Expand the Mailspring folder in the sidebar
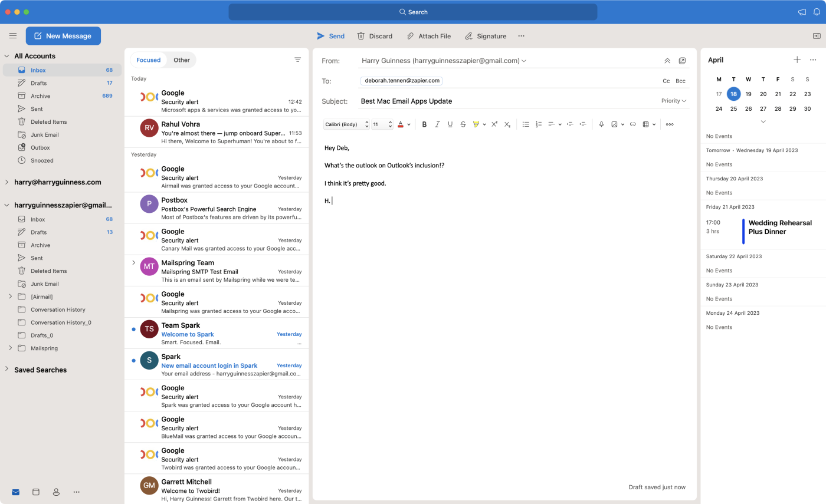 10,348
